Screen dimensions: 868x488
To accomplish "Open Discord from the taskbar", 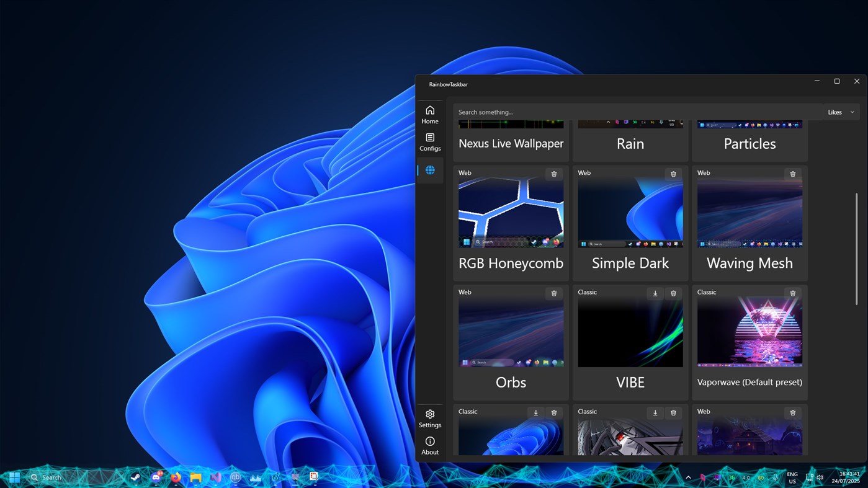I will point(156,477).
